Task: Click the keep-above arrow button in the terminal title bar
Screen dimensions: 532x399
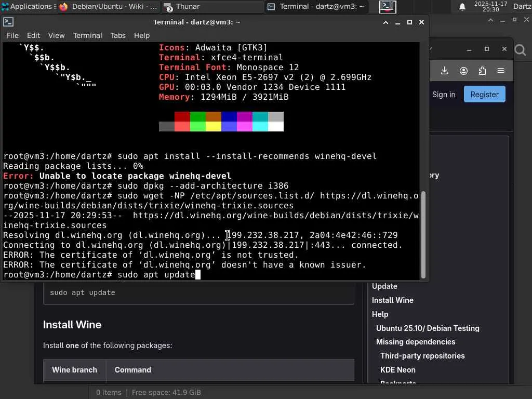Action: (386, 22)
